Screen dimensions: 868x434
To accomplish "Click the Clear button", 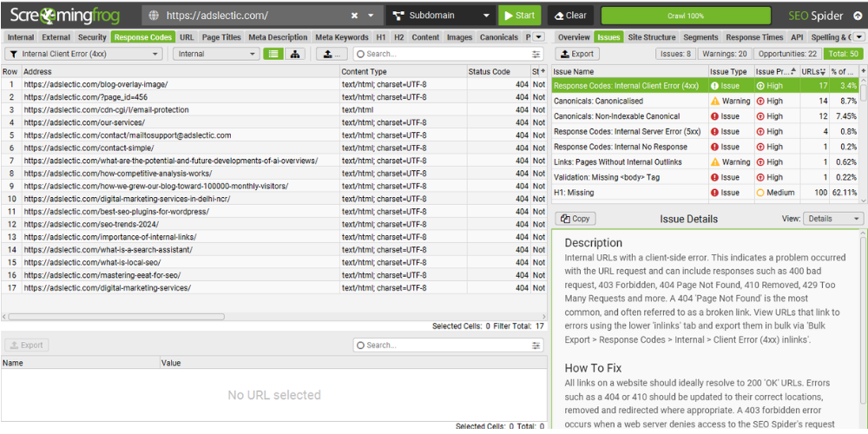I will coord(570,16).
